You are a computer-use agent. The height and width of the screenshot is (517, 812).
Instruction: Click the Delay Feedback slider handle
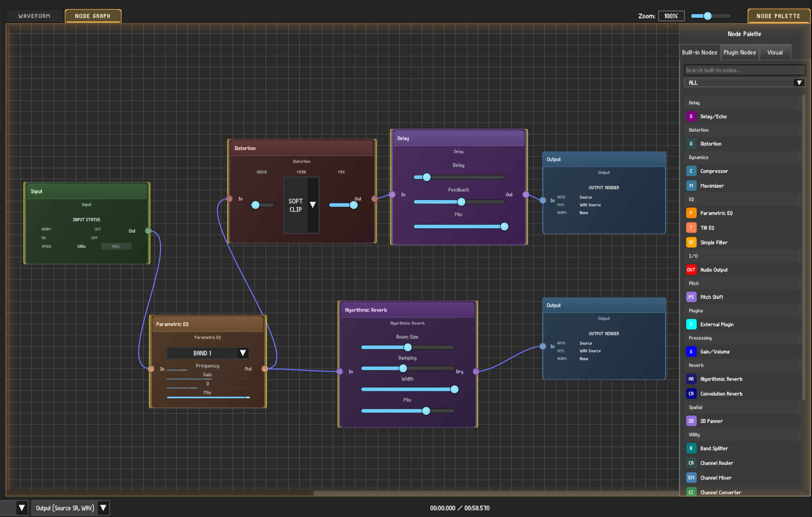[x=461, y=202]
